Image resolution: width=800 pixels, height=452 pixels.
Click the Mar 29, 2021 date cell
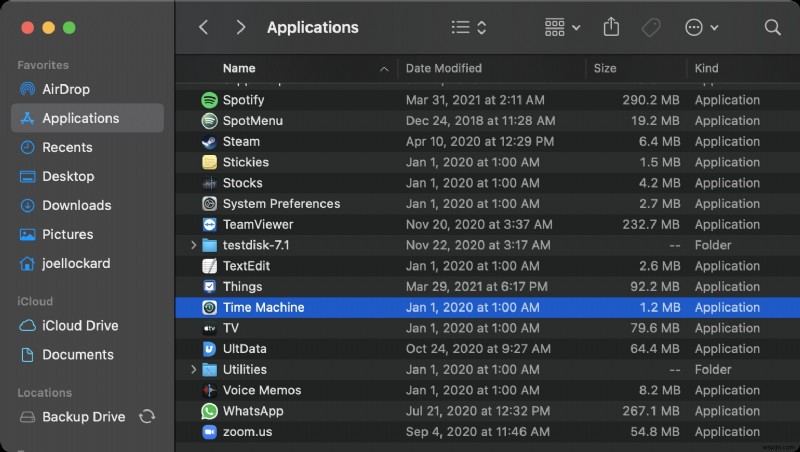pos(477,287)
